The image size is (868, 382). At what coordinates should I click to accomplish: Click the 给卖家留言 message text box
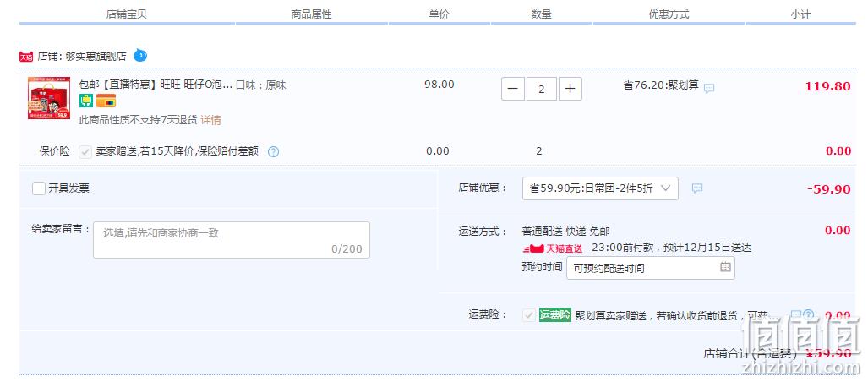[232, 240]
